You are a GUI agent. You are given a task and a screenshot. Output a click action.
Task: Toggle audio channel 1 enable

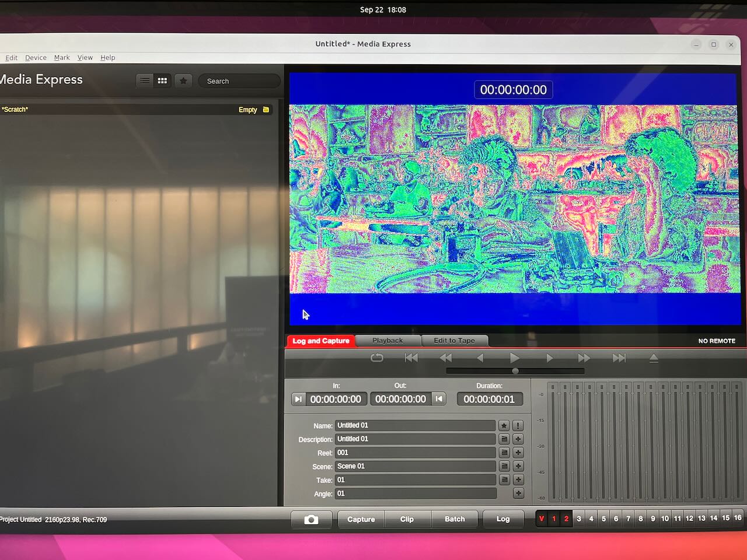(554, 519)
